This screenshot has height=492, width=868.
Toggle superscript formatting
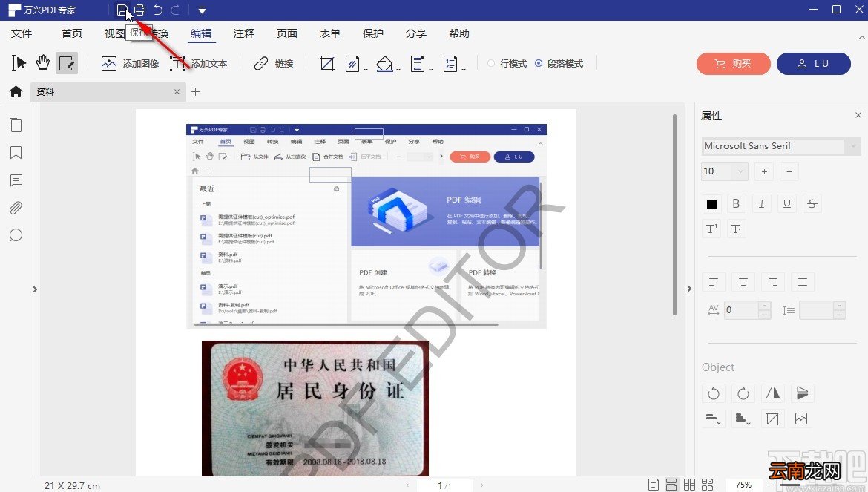coord(712,229)
